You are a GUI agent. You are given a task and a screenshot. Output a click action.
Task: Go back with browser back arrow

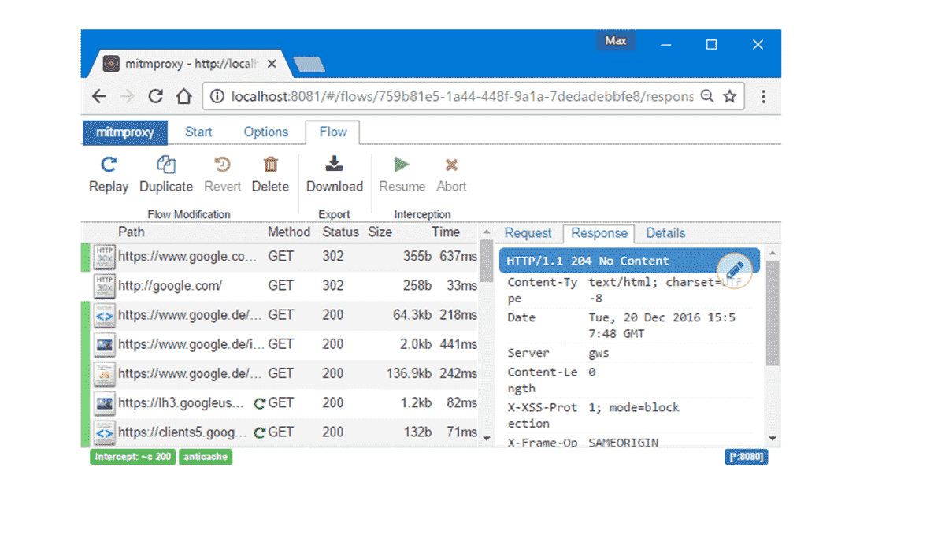click(99, 96)
